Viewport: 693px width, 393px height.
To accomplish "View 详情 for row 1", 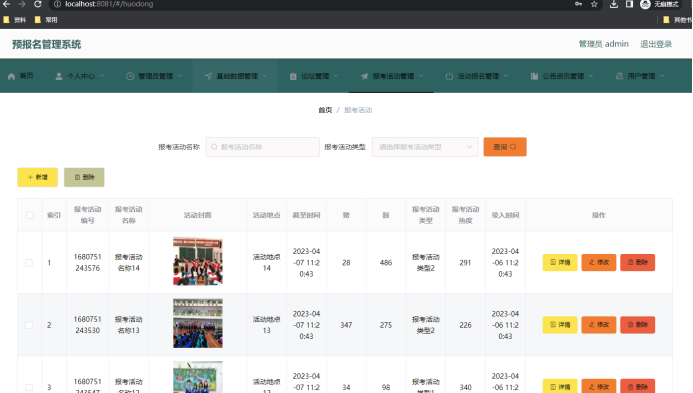I will pyautogui.click(x=560, y=263).
